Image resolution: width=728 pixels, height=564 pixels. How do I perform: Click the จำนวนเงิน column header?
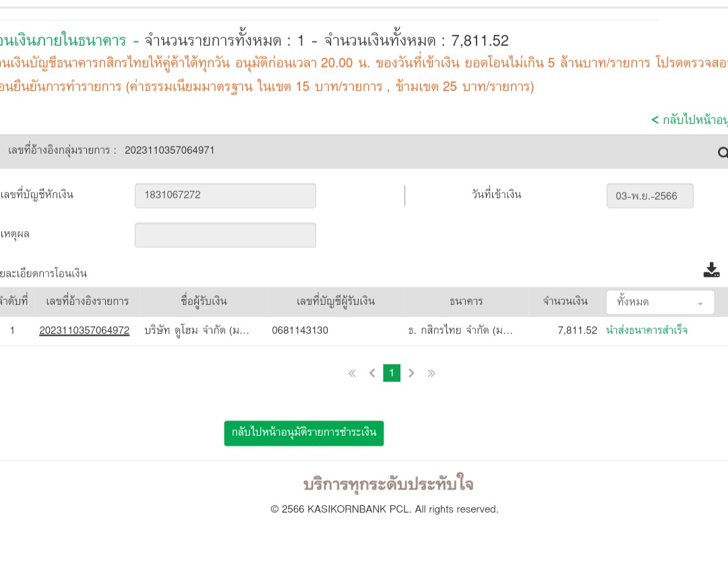(565, 302)
